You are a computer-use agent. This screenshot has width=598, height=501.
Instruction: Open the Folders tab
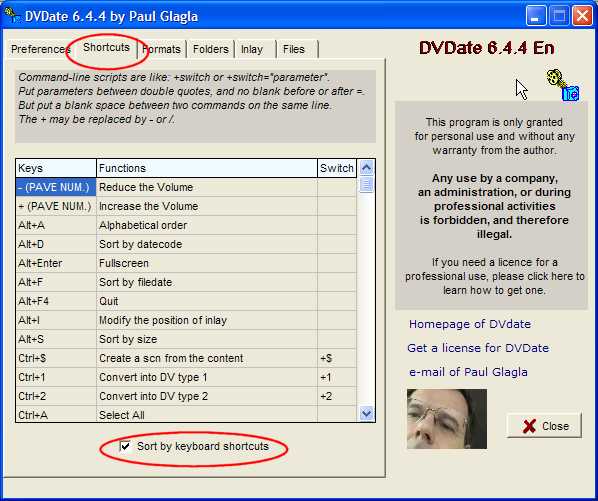click(x=211, y=49)
